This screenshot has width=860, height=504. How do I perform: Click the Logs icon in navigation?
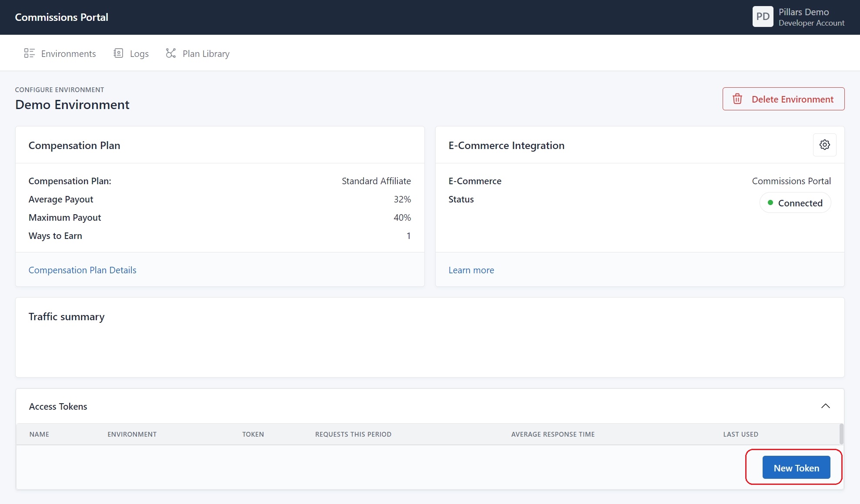click(x=119, y=53)
